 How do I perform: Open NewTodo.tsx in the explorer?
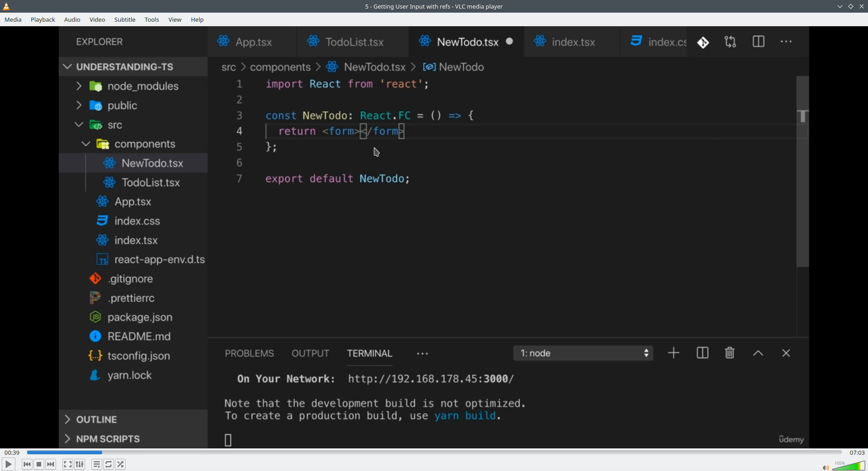pyautogui.click(x=133, y=163)
